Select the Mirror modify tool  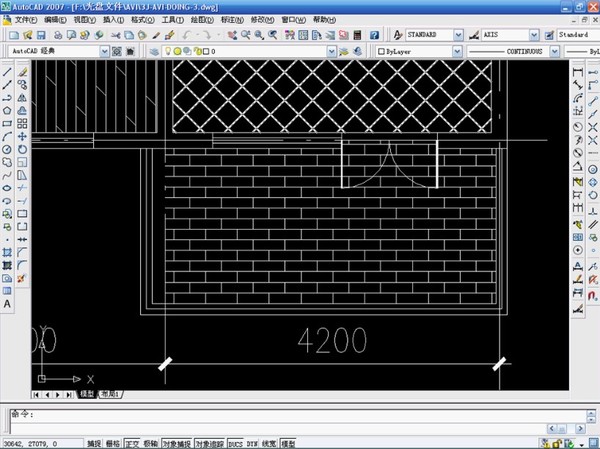pos(22,98)
